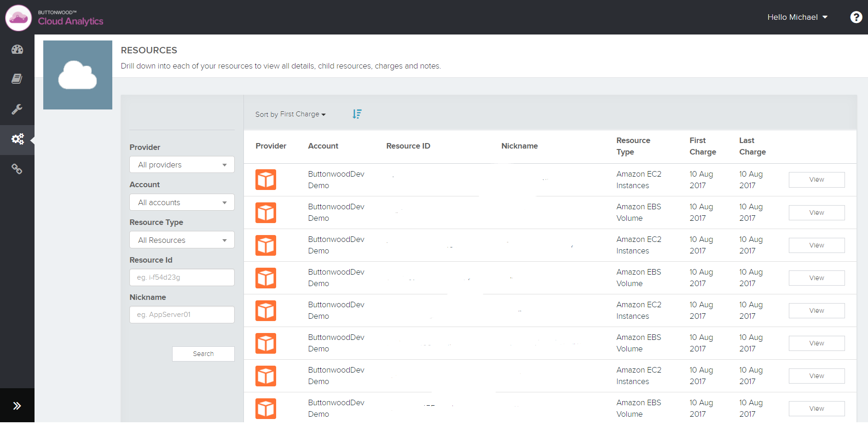Click AWS provider icon in second row
The height and width of the screenshot is (425, 868).
point(266,212)
